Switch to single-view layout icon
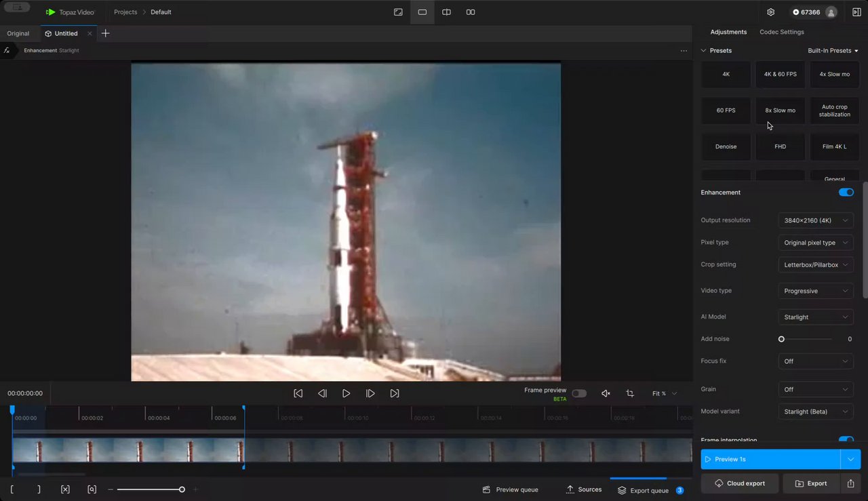868x501 pixels. click(x=422, y=12)
